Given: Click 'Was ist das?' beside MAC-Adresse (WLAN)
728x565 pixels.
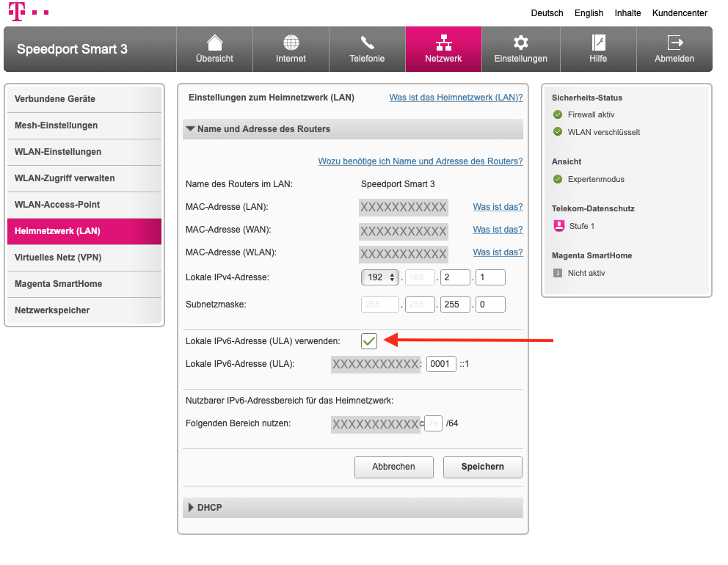Looking at the screenshot, I should click(498, 252).
